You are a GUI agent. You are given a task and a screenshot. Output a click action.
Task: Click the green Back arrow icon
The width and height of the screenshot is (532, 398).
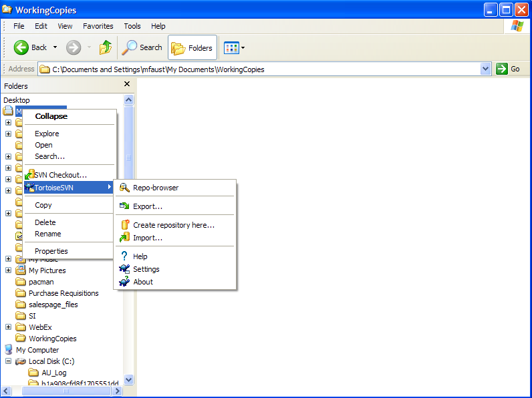point(21,47)
